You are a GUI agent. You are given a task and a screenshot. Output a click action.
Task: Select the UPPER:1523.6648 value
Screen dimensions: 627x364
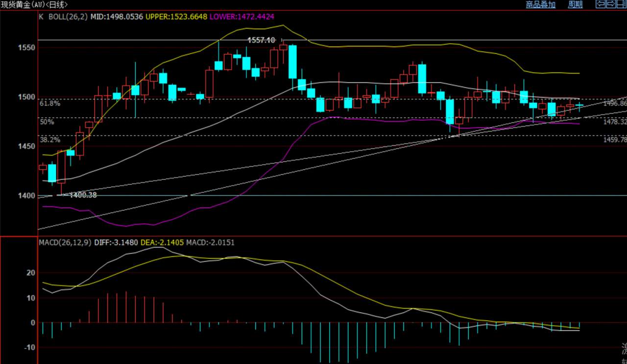pos(177,17)
